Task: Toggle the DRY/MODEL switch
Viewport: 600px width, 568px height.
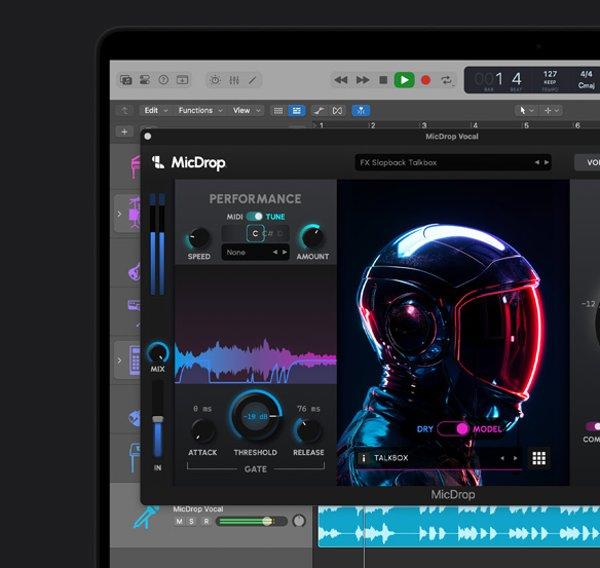Action: 455,429
